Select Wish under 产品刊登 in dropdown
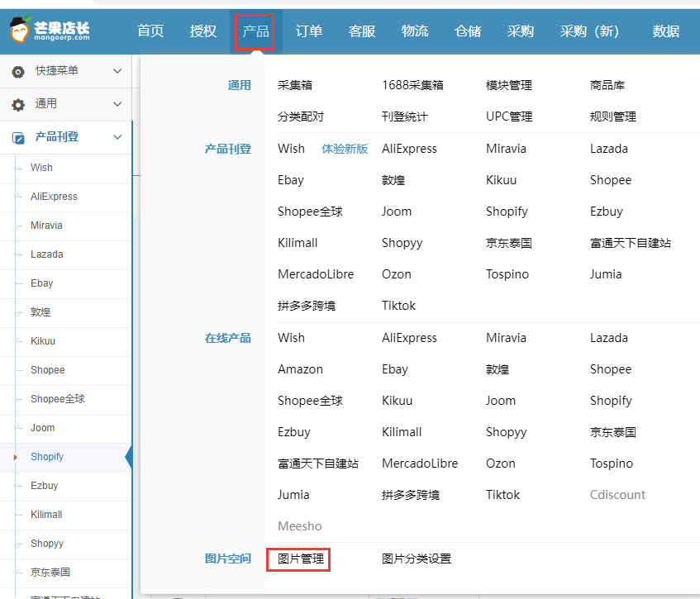The height and width of the screenshot is (599, 700). pyautogui.click(x=291, y=149)
